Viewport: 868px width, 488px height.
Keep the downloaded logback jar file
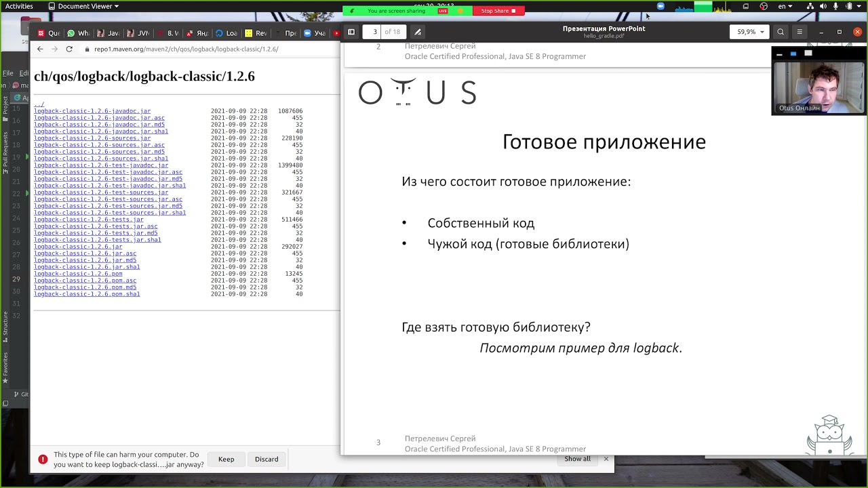(x=226, y=460)
